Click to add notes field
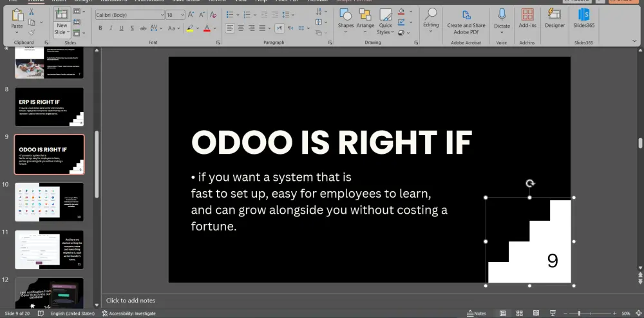The height and width of the screenshot is (318, 644). click(x=131, y=301)
